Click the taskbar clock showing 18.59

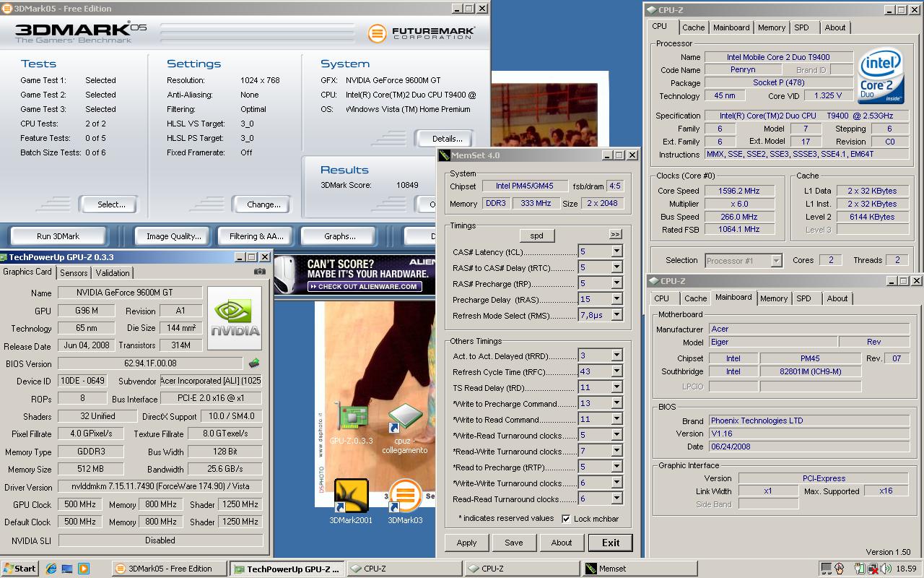(x=906, y=569)
